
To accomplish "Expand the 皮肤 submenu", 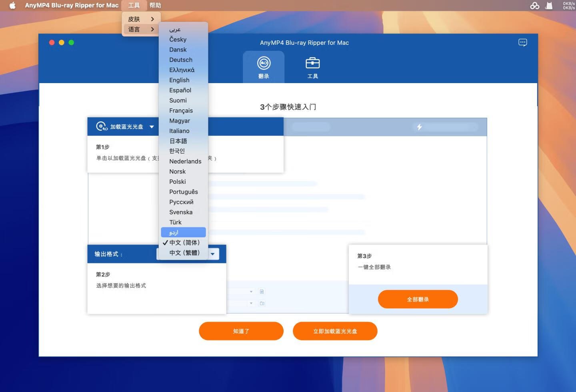I will click(141, 19).
